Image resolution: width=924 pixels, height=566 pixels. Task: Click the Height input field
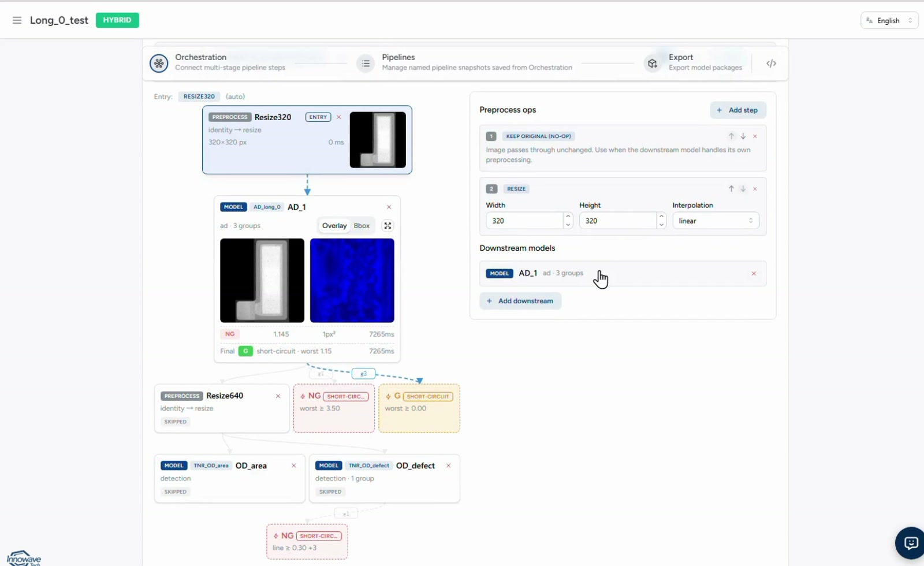click(x=618, y=221)
